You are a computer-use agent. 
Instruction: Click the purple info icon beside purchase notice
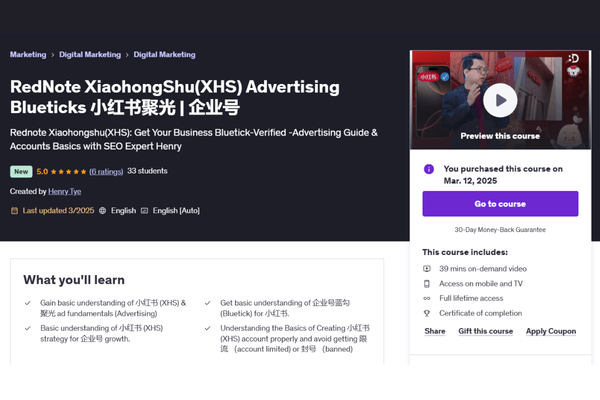(x=429, y=169)
